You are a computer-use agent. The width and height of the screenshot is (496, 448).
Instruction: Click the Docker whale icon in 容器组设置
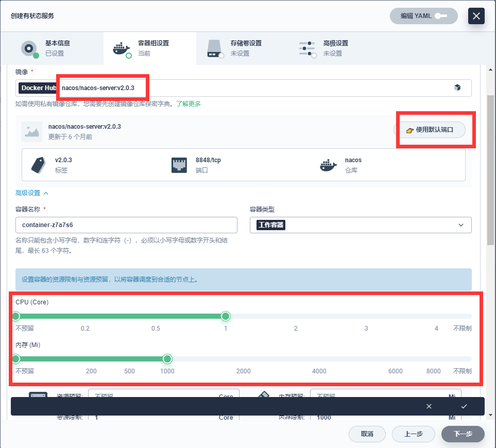[121, 49]
